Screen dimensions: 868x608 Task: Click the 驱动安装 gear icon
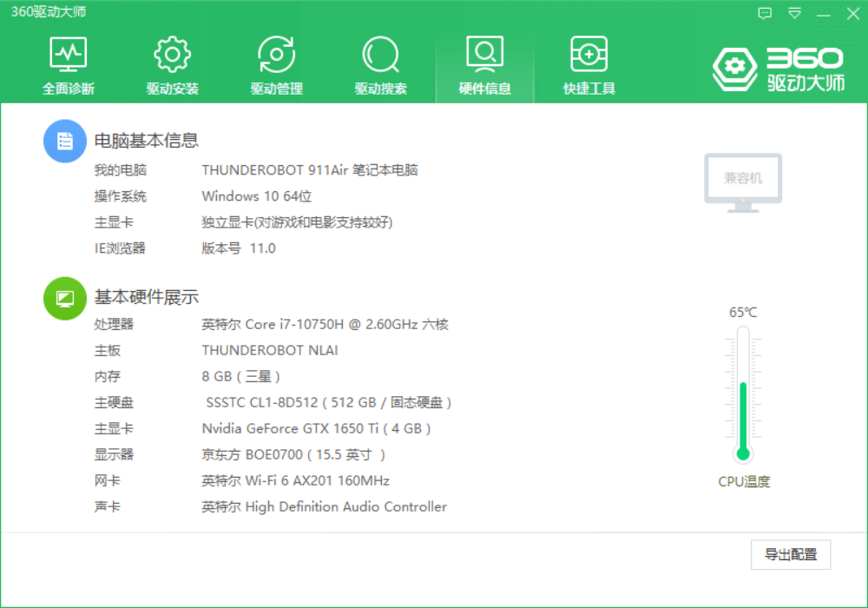pos(172,56)
